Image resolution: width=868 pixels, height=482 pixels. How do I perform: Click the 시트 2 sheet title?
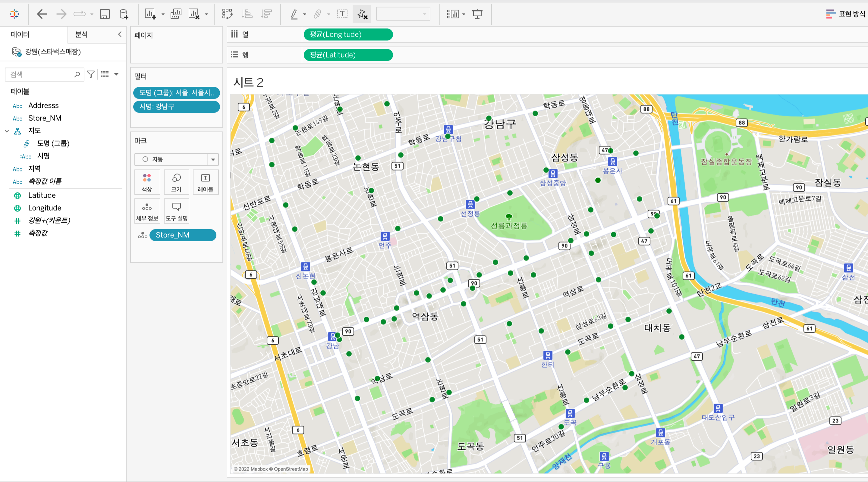[248, 82]
